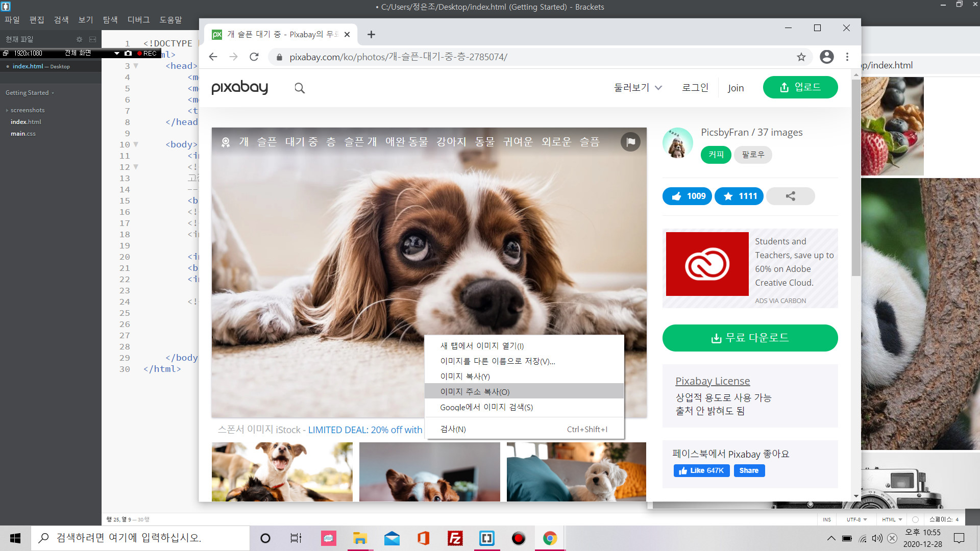Image resolution: width=980 pixels, height=551 pixels.
Task: Collapse the body tag fold arrow on line 10
Action: pyautogui.click(x=136, y=144)
